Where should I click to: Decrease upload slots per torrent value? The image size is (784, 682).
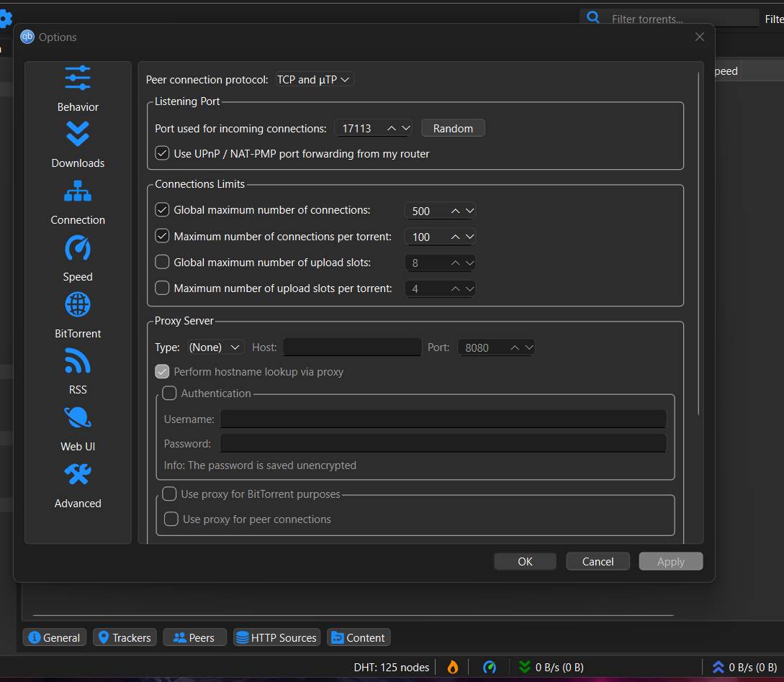tap(469, 288)
